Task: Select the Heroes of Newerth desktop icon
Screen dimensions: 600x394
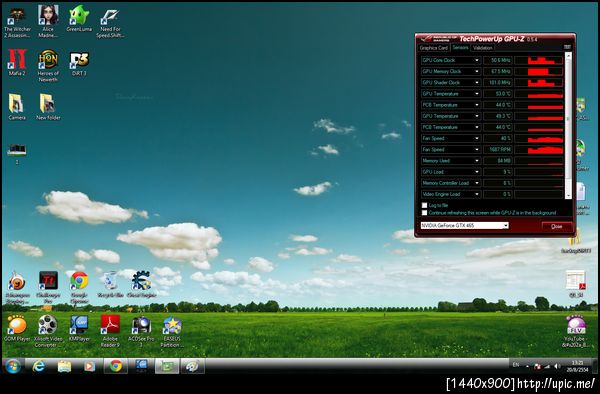Action: [x=48, y=65]
